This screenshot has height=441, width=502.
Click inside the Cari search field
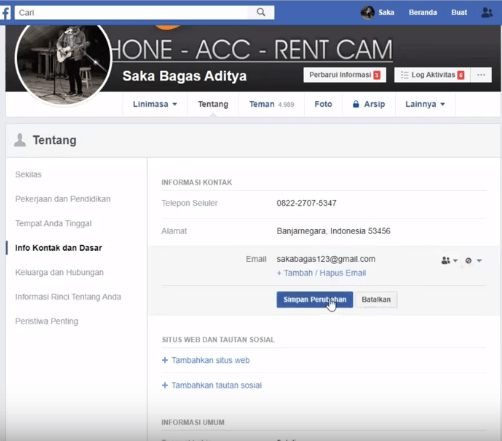(132, 13)
